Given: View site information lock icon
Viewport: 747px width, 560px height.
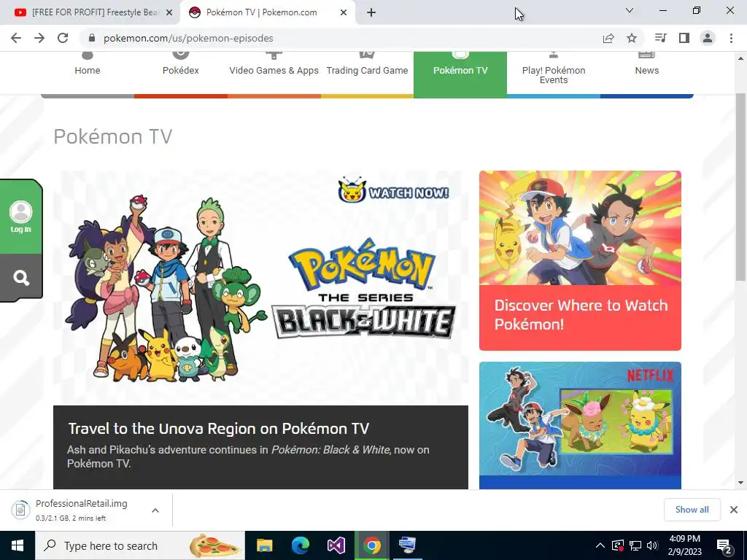Looking at the screenshot, I should pos(92,38).
